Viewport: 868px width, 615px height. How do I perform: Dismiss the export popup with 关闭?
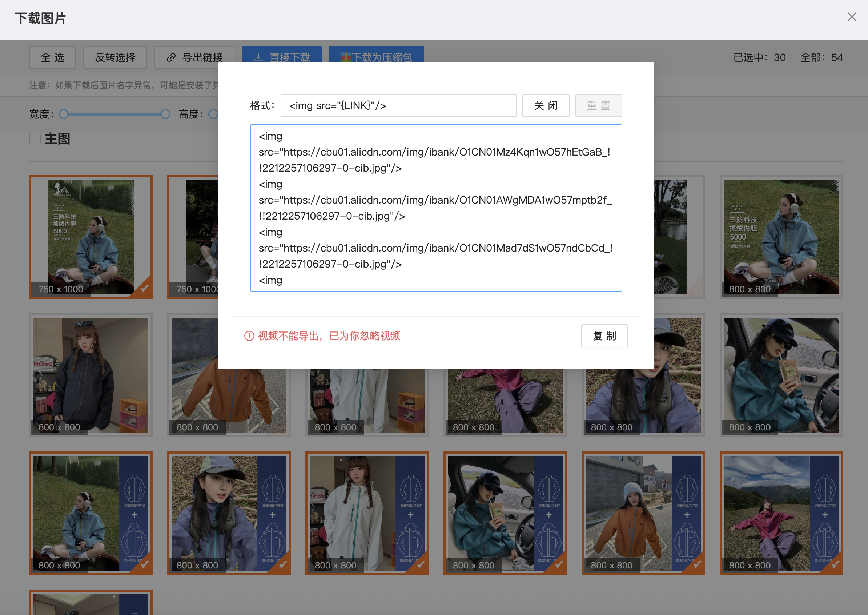[x=546, y=106]
